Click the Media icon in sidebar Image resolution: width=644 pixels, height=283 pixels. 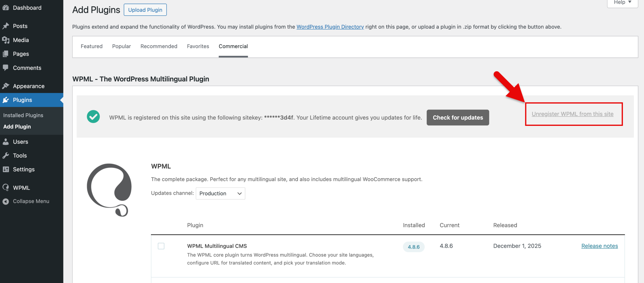click(x=6, y=40)
